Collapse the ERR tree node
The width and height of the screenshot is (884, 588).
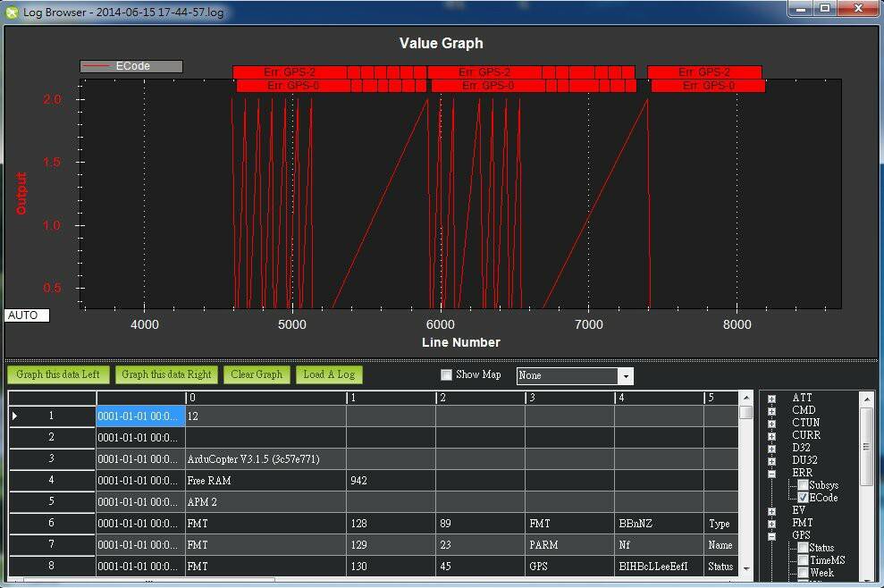pos(771,474)
